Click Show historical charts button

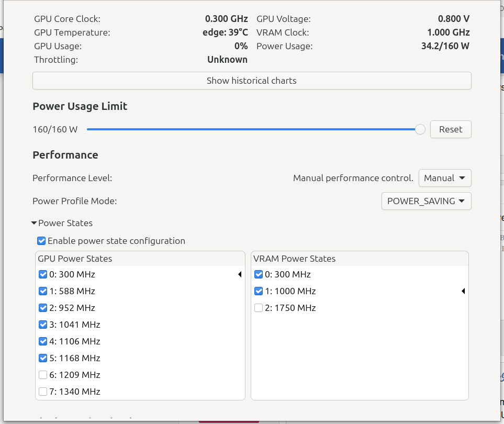[252, 81]
